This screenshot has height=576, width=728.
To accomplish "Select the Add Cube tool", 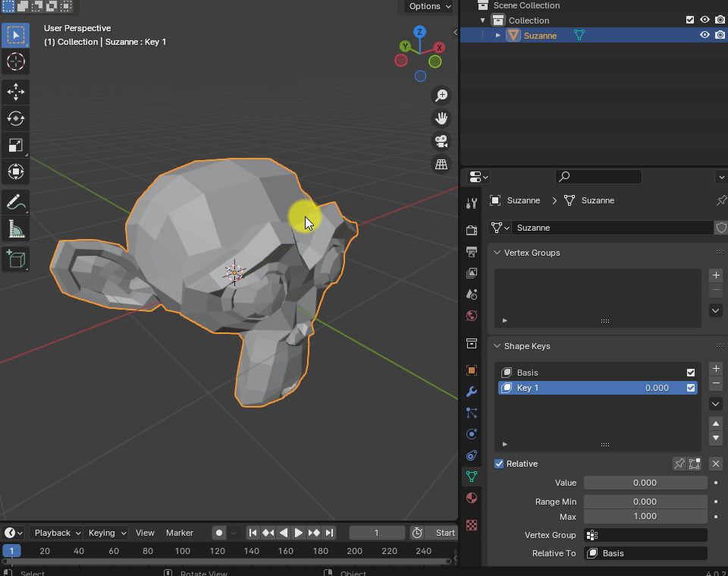I will click(15, 260).
